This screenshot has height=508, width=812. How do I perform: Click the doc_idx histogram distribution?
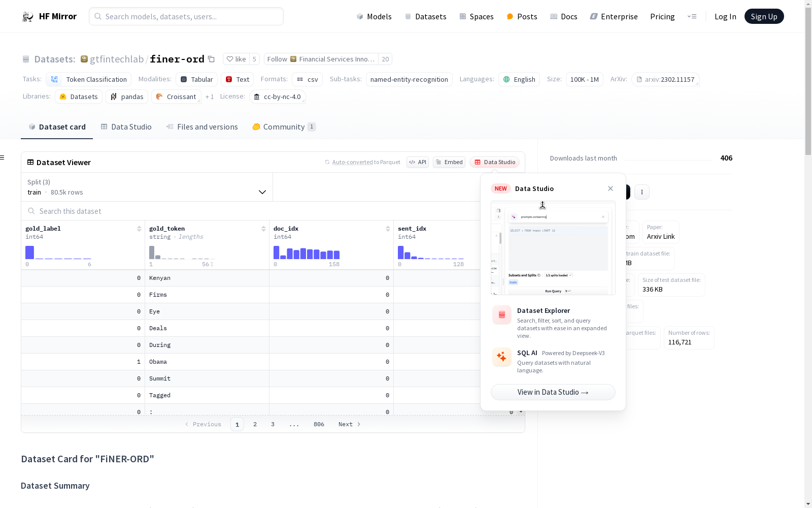point(307,252)
